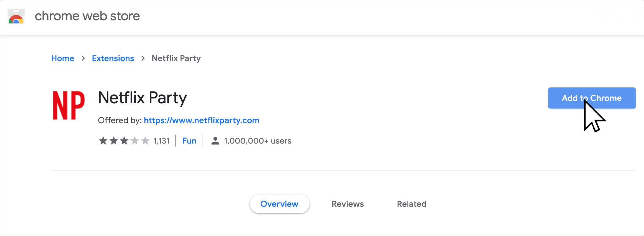Visit the netflixparty.com developer link

[x=201, y=120]
